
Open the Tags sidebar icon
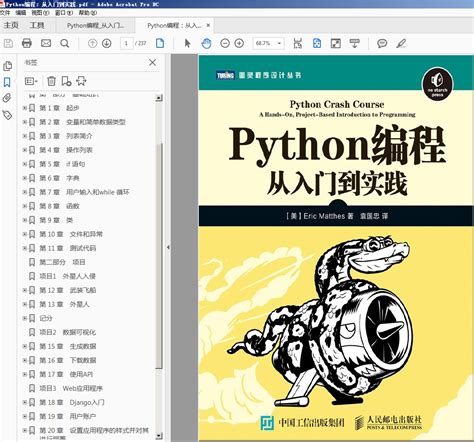click(7, 115)
